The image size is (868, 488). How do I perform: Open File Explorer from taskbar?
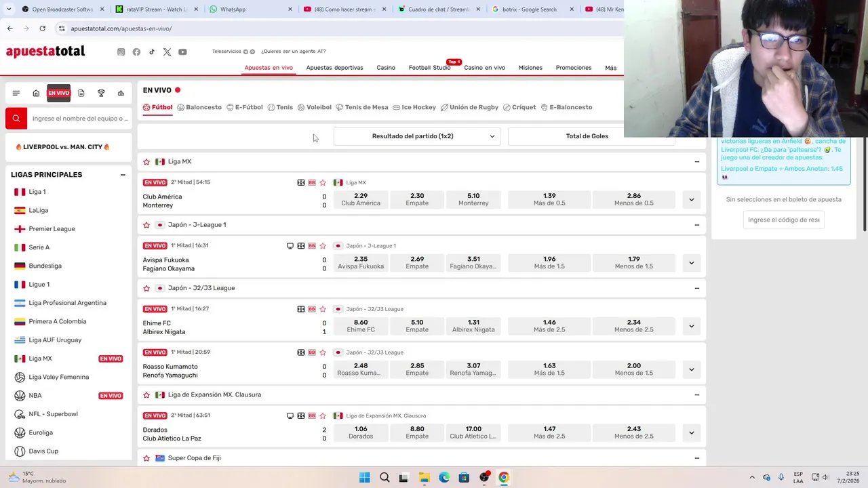point(424,477)
